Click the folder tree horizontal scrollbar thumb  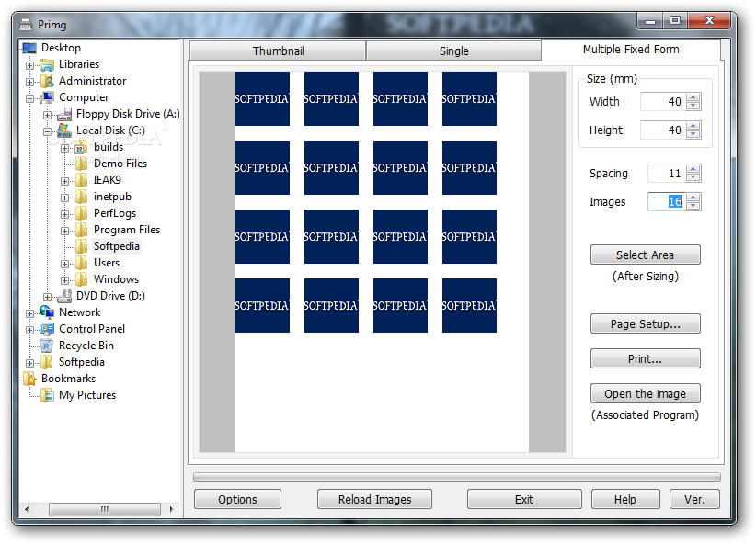tap(105, 509)
